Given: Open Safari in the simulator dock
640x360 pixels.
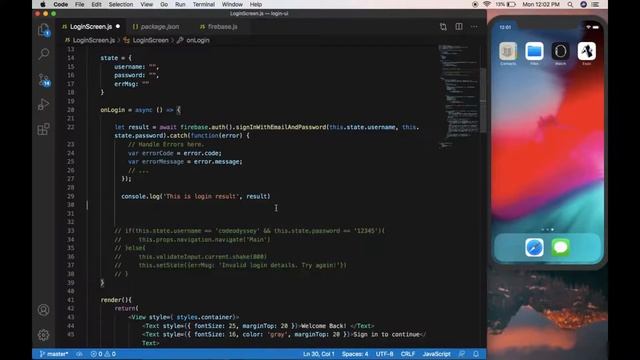Looking at the screenshot, I should [x=534, y=247].
